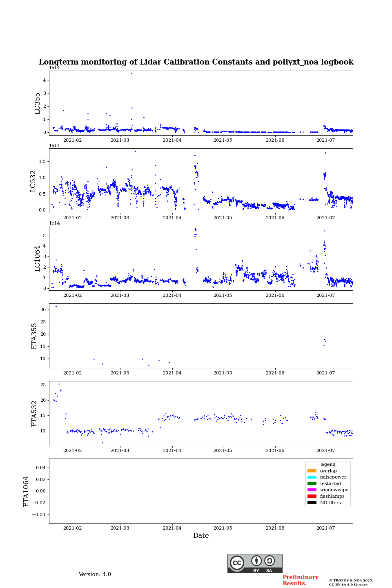Click the 'restarted' legend label

(x=330, y=483)
